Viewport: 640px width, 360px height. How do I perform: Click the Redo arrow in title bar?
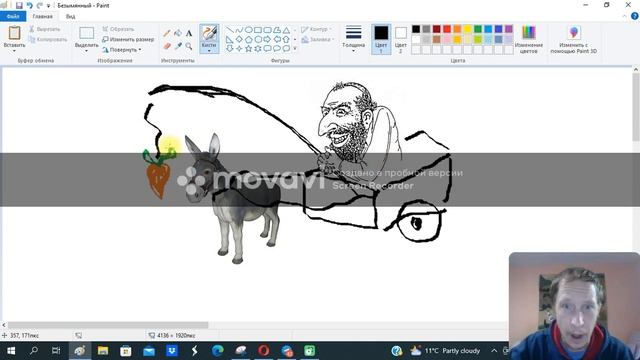tap(40, 6)
